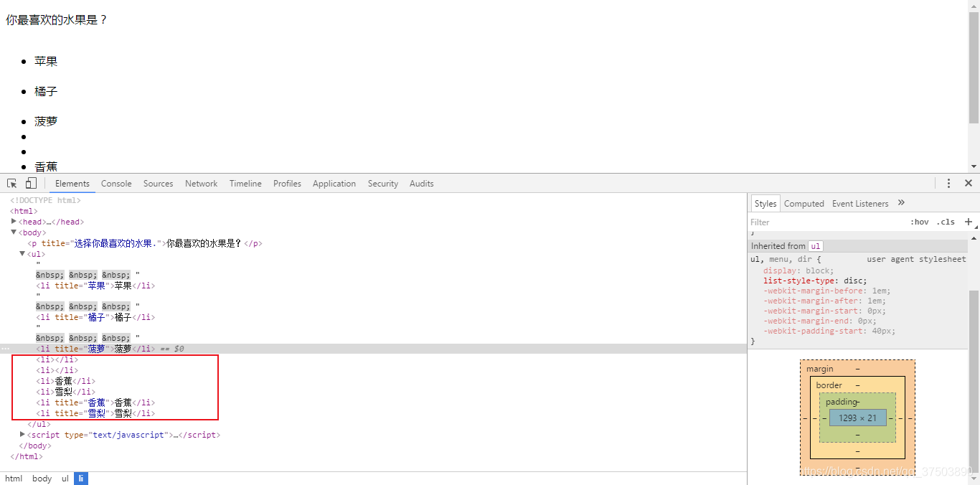Click the page question text 你最喜欢的水果是

point(57,20)
